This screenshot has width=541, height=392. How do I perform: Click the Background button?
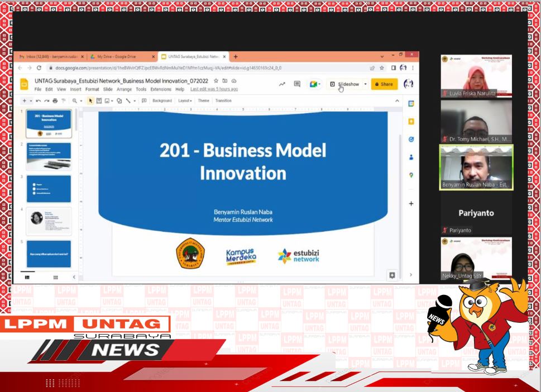coord(162,100)
